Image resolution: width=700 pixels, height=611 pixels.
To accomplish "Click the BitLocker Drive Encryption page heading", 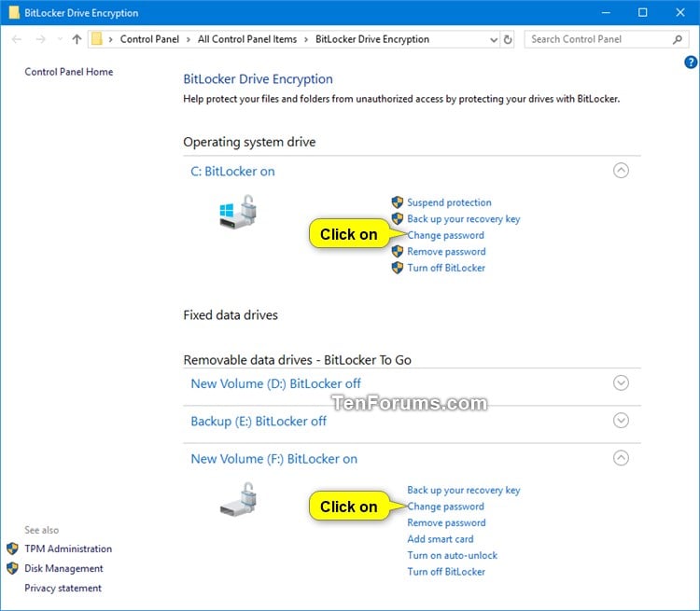I will [258, 79].
